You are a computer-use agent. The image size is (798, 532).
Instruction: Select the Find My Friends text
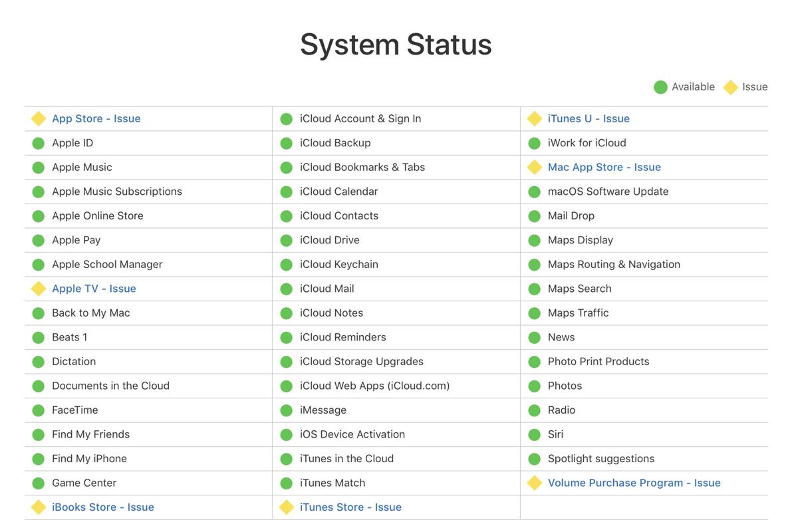(x=91, y=434)
